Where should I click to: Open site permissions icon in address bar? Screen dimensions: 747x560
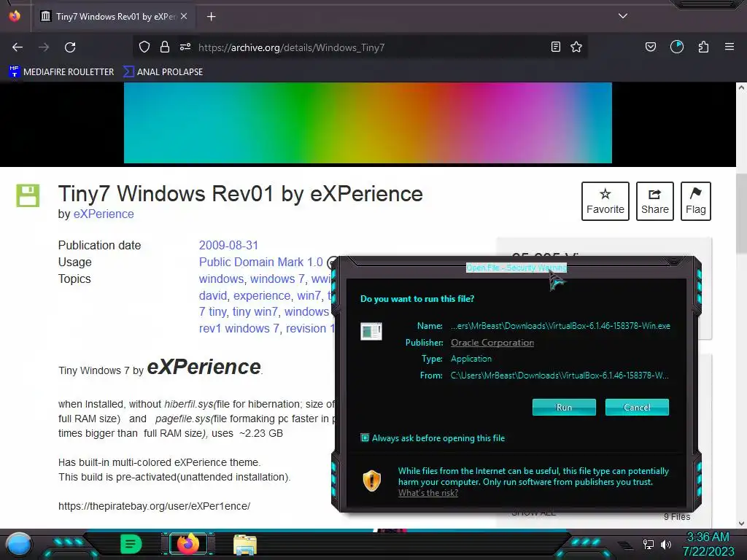tap(185, 47)
